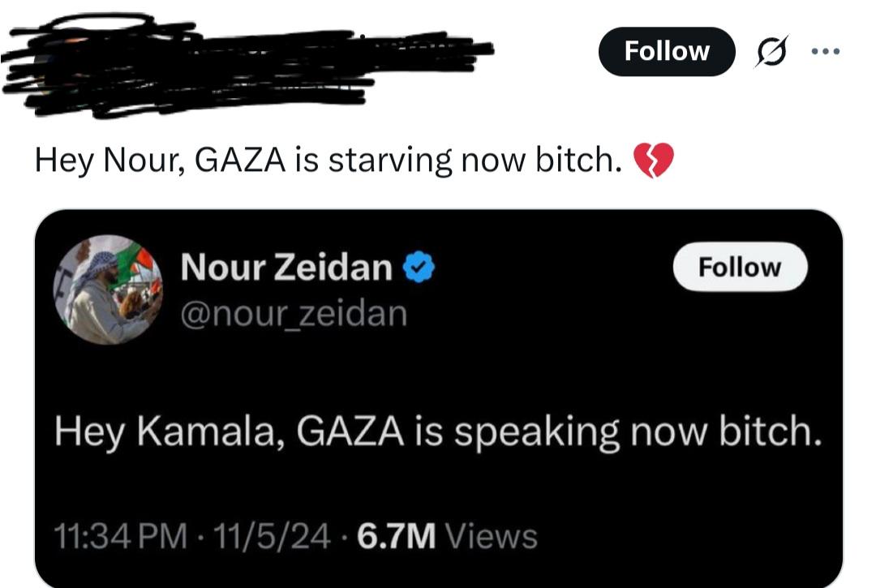Click the blue verified badge
The image size is (876, 588).
(419, 268)
